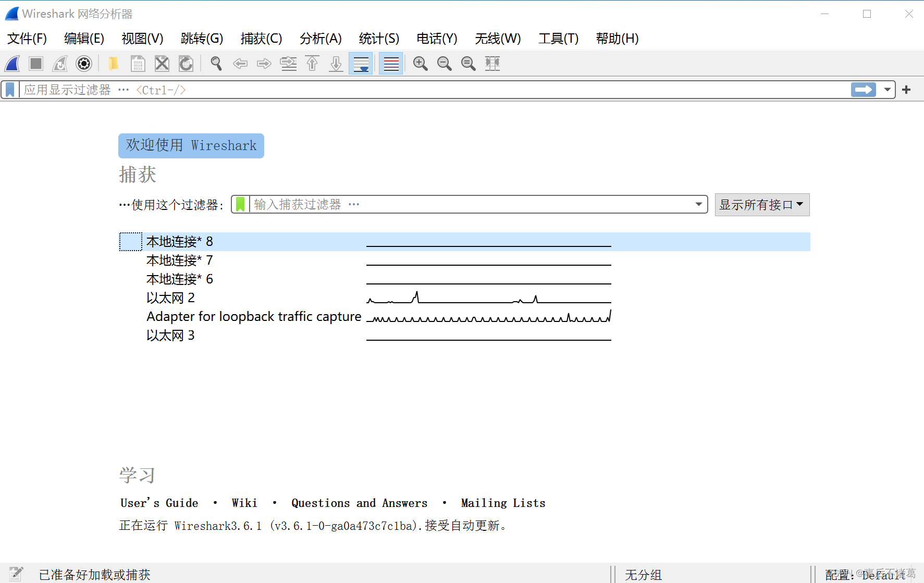This screenshot has height=583, width=924.
Task: Click into the capture filter input field
Action: (471, 204)
